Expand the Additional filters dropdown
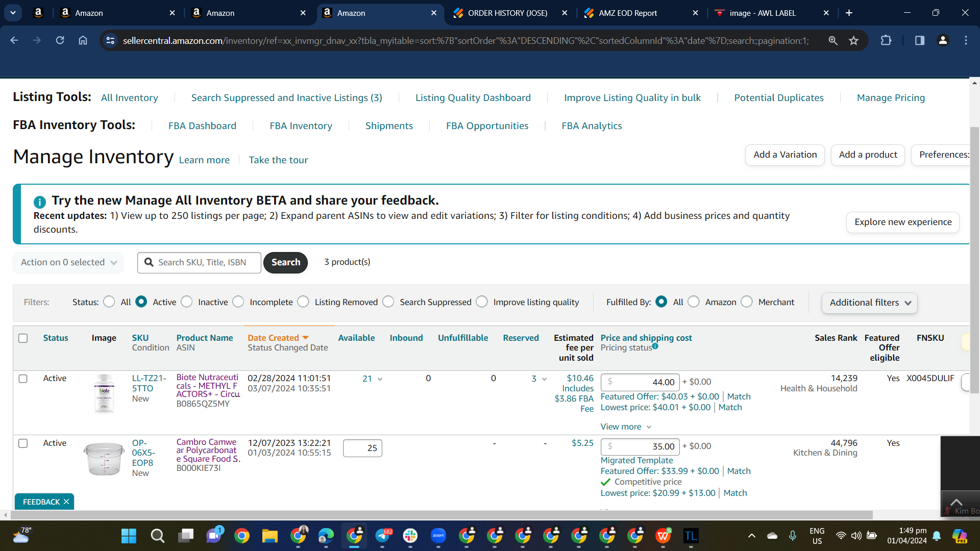The width and height of the screenshot is (980, 551). 870,303
